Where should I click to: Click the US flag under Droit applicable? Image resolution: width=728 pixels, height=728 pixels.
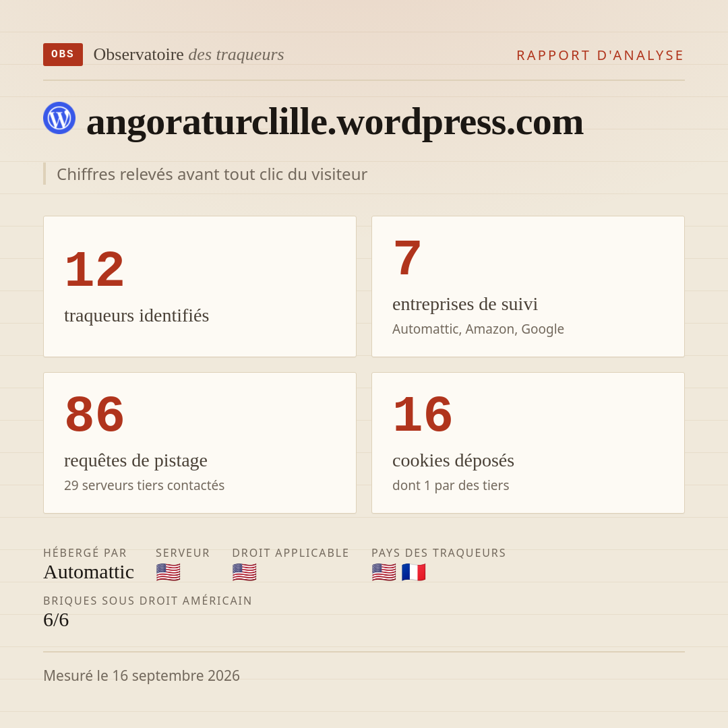tap(244, 572)
